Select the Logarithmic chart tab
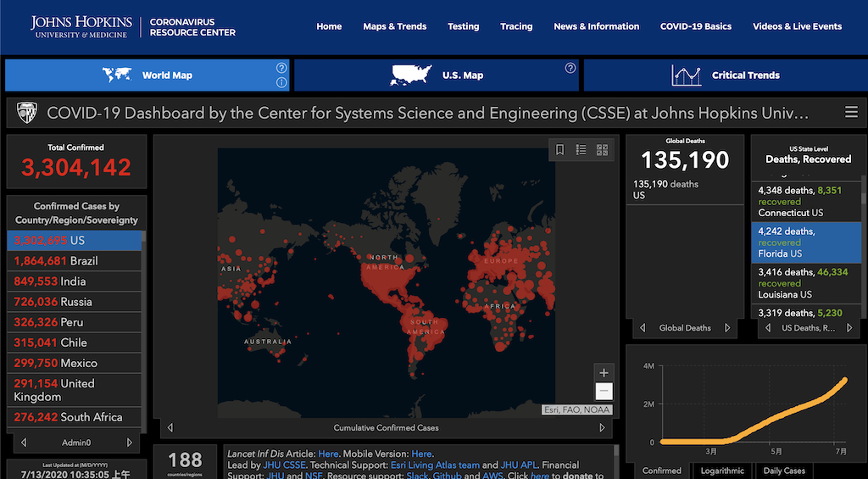Viewport: 868px width, 479px height. pyautogui.click(x=722, y=471)
